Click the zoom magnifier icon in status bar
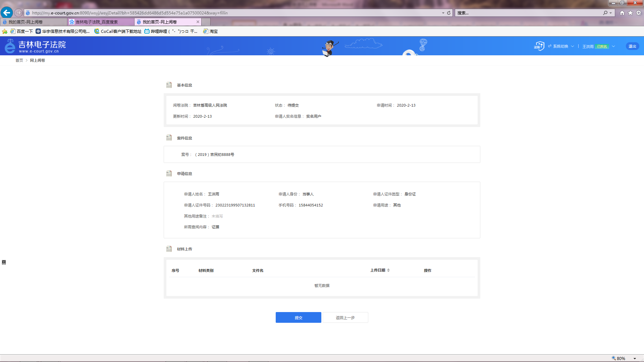The width and height of the screenshot is (644, 362). [x=613, y=358]
